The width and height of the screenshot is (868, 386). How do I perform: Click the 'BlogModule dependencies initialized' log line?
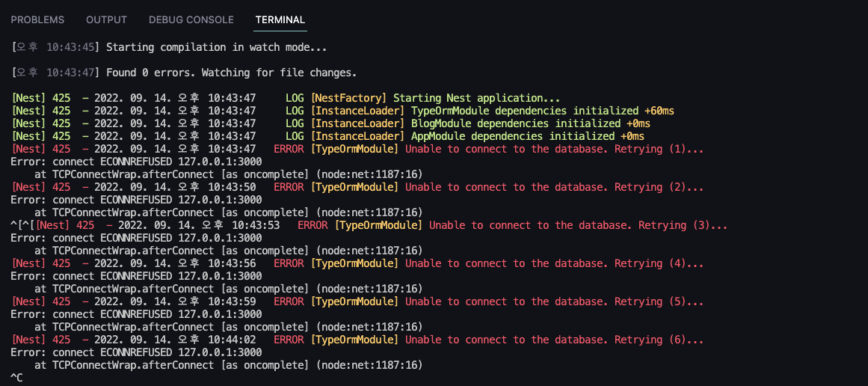pos(330,123)
